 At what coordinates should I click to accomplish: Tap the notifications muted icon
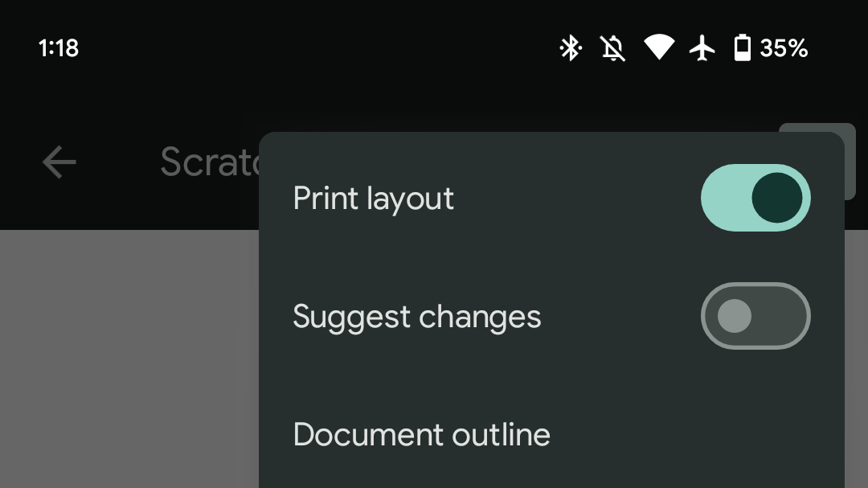(612, 48)
